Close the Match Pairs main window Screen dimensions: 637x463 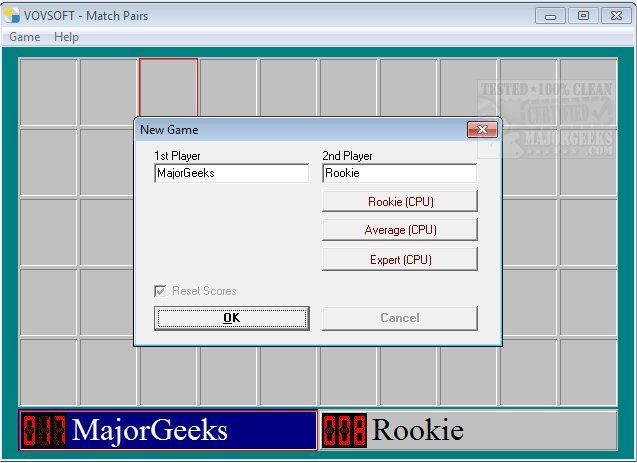coord(616,16)
